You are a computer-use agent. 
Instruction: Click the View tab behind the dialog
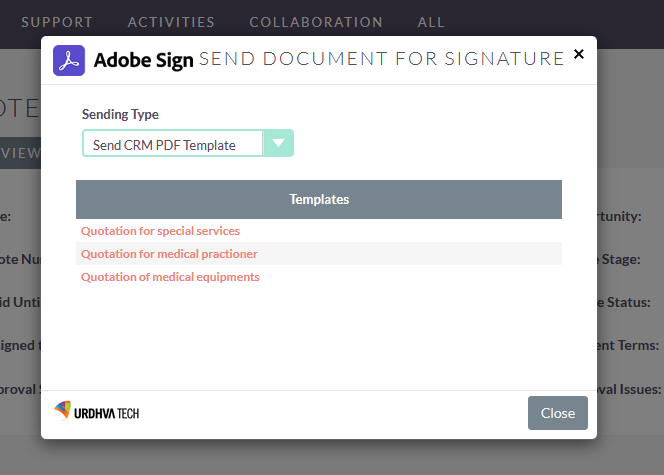click(20, 153)
